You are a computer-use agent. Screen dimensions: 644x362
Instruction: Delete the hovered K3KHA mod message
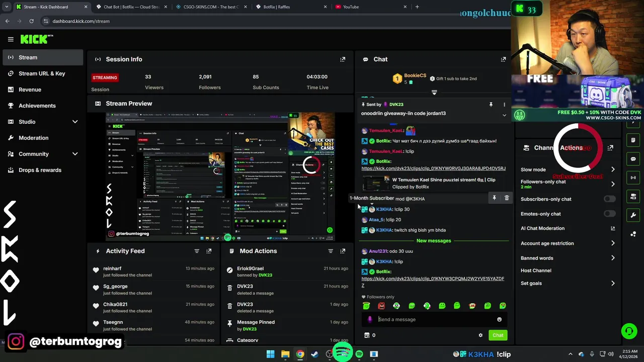coord(507,198)
